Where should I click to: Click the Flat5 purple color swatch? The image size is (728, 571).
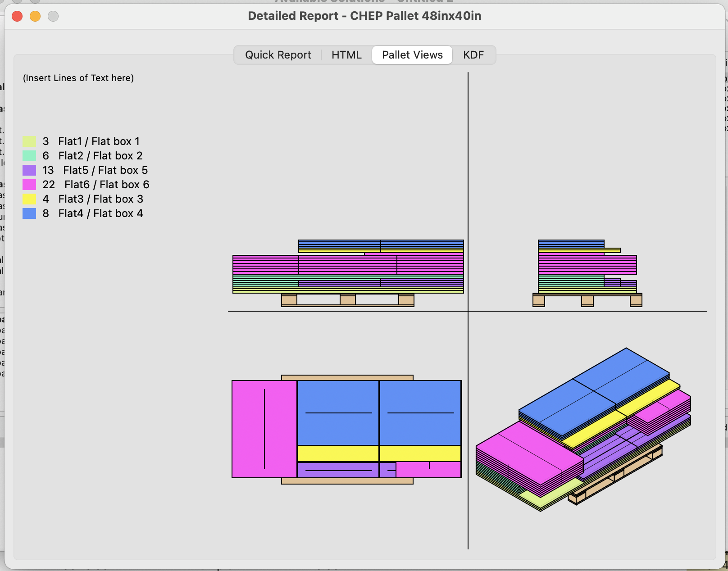tap(29, 170)
